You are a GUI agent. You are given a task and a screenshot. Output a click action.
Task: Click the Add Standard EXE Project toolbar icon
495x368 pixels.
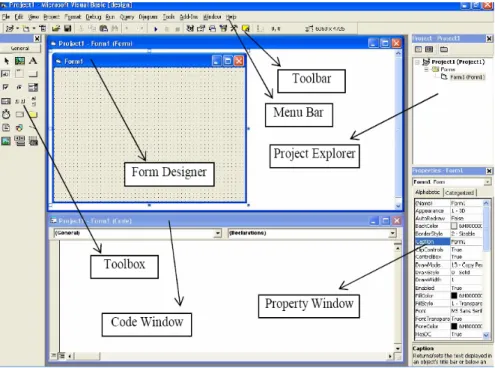pos(10,29)
